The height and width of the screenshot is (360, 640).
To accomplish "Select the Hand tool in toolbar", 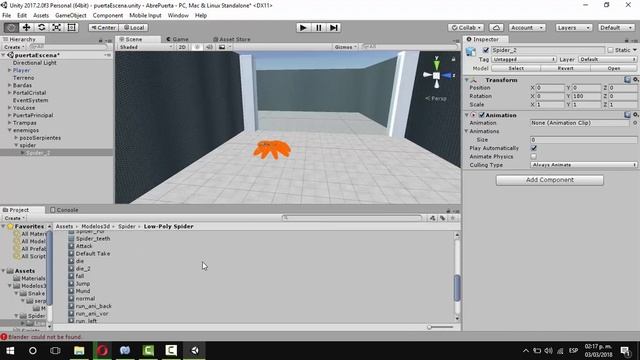I will tap(11, 27).
